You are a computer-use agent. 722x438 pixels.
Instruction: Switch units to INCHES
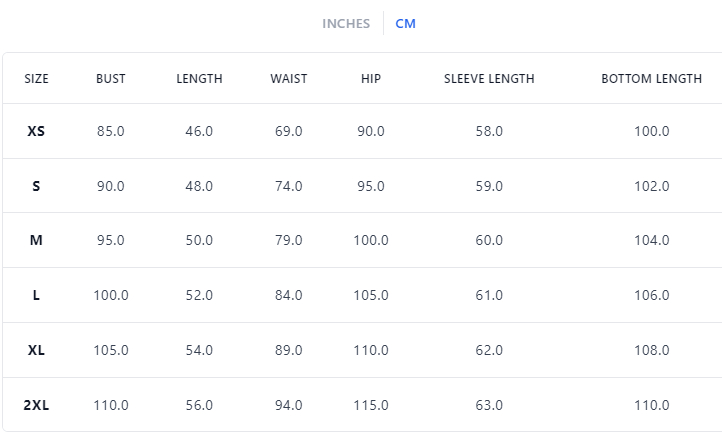(x=346, y=24)
